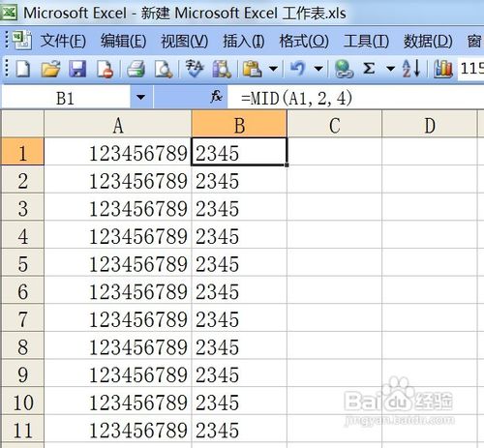Select row 1 by its header
The image size is (484, 448).
pyautogui.click(x=22, y=152)
